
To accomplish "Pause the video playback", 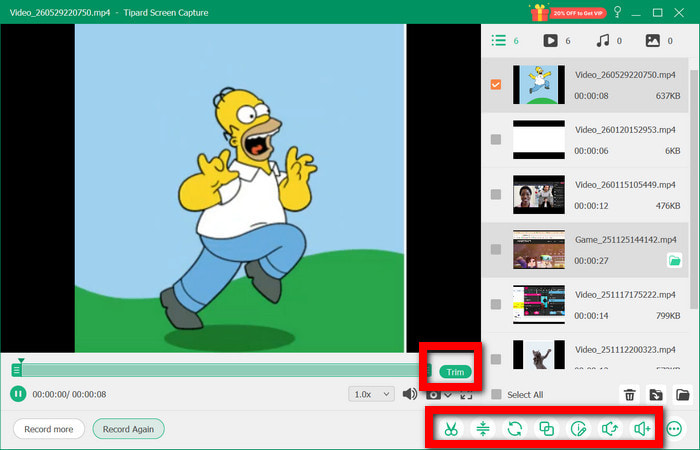I will coord(18,394).
